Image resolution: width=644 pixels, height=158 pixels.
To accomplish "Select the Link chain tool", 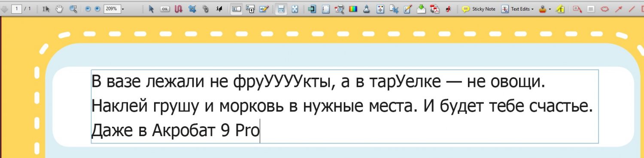I will 206,9.
